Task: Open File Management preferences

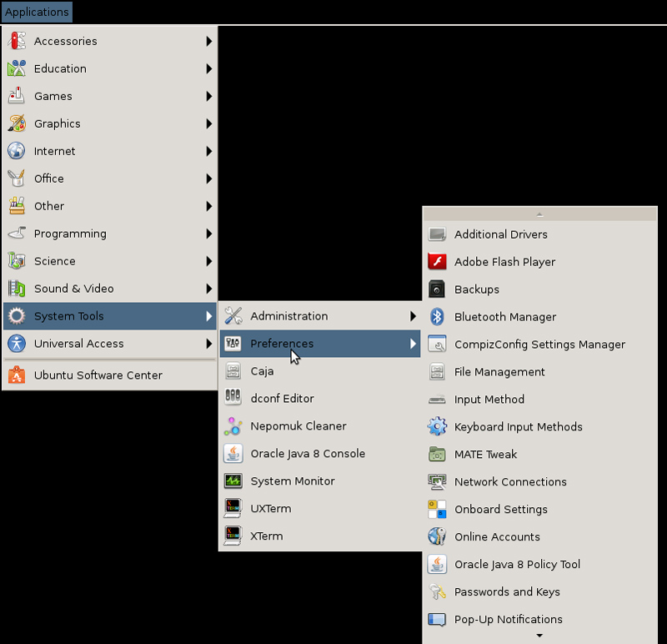Action: tap(539, 371)
